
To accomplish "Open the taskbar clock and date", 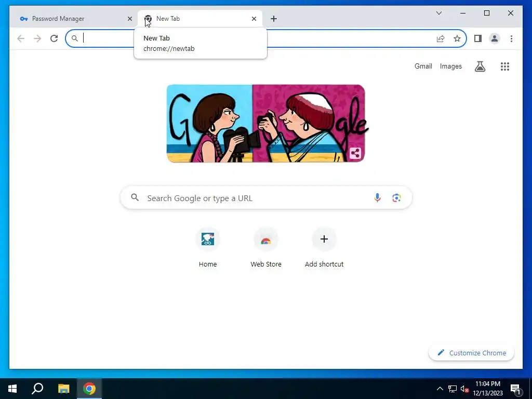I will coord(488,389).
